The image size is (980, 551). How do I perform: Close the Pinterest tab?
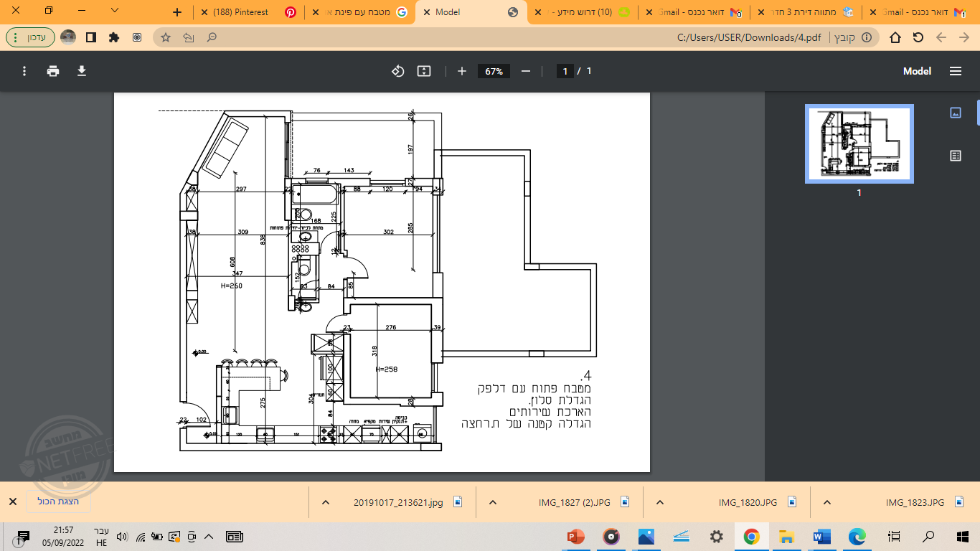205,12
